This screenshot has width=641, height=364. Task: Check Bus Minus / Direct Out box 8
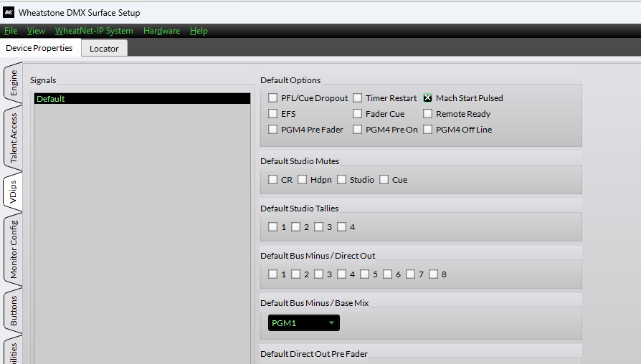(433, 274)
